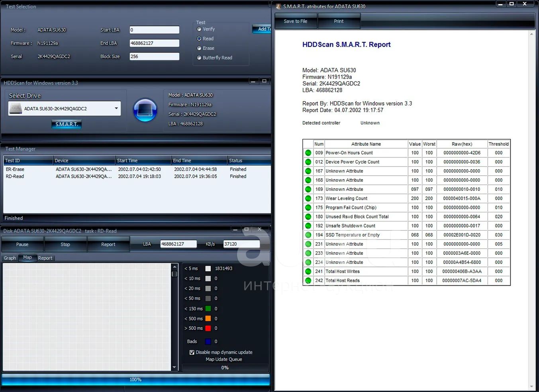The height and width of the screenshot is (392, 539).
Task: Click the Report button next to Stop
Action: (x=108, y=244)
